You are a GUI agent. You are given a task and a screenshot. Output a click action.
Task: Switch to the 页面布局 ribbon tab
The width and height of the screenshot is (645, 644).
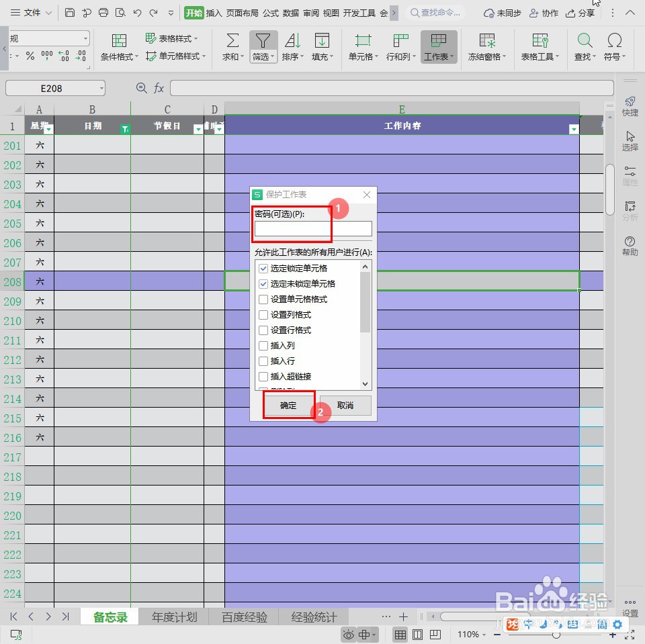click(x=243, y=13)
